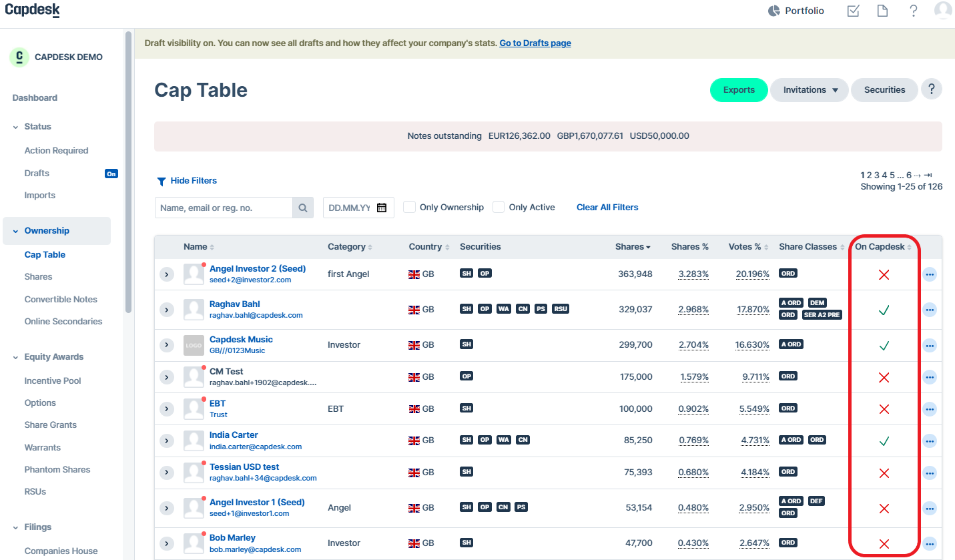This screenshot has width=955, height=560.
Task: Click the round help button beside Securities
Action: (932, 89)
